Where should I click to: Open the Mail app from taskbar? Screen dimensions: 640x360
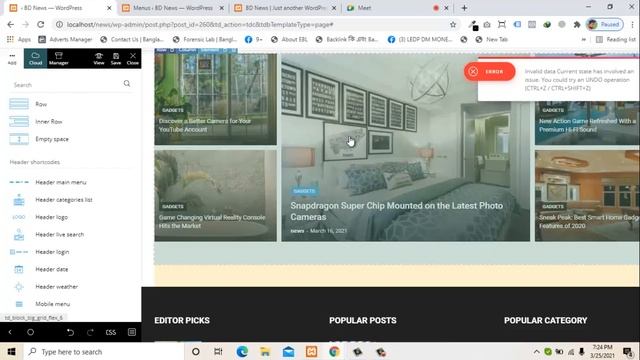[288, 351]
